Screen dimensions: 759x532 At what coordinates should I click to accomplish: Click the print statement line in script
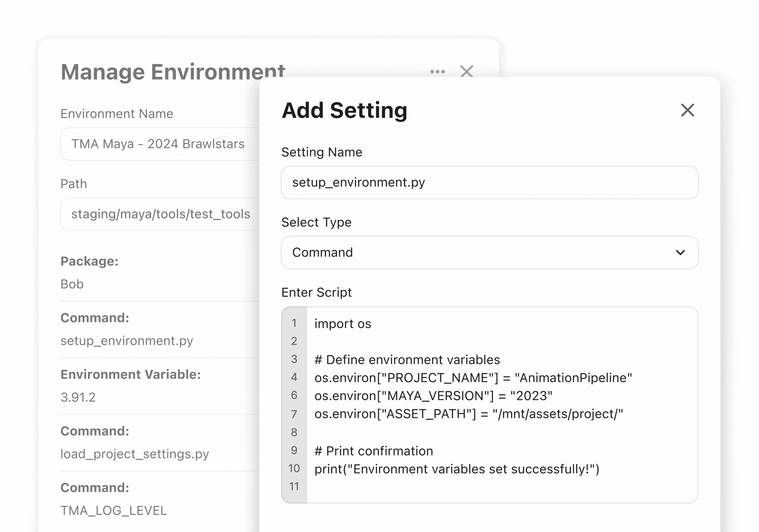457,469
